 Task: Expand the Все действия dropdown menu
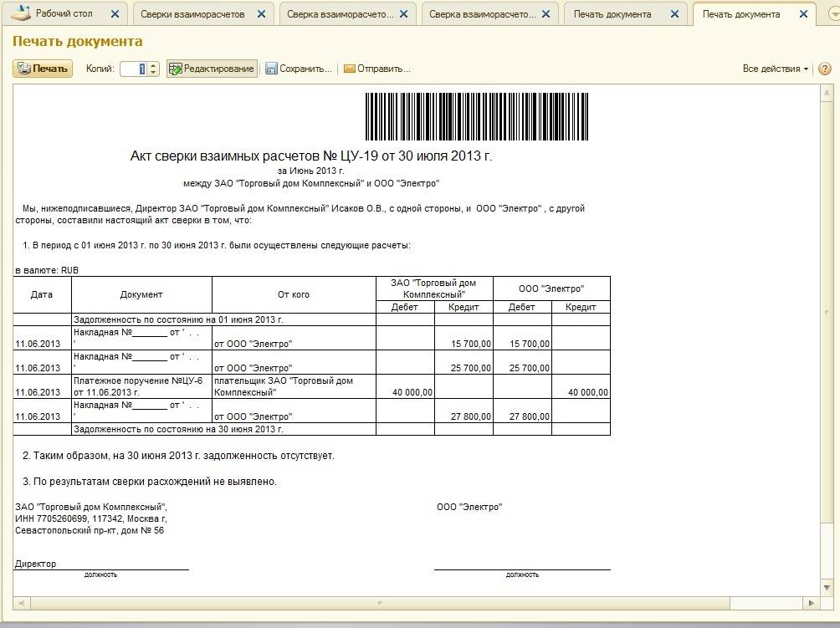[776, 69]
